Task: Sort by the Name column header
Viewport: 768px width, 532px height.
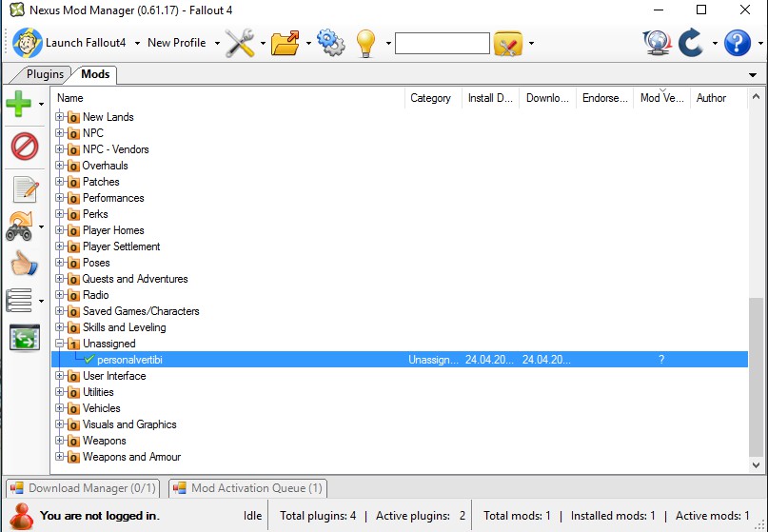Action: coord(228,98)
